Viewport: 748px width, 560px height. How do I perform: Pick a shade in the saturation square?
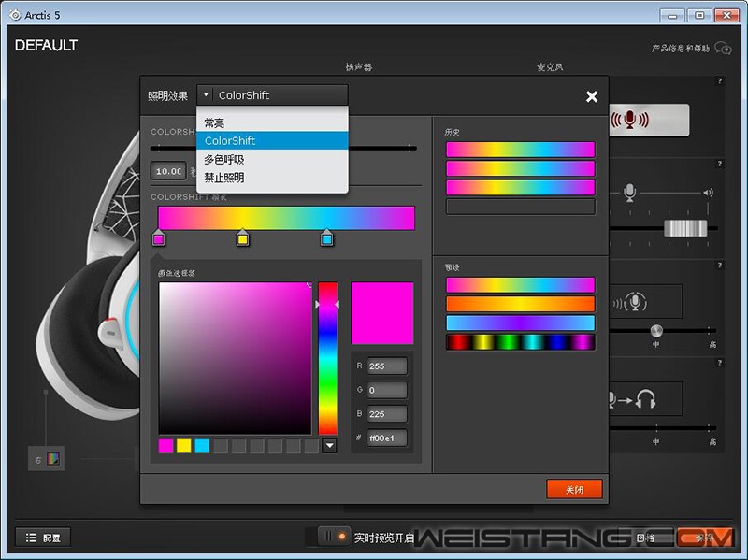point(236,358)
